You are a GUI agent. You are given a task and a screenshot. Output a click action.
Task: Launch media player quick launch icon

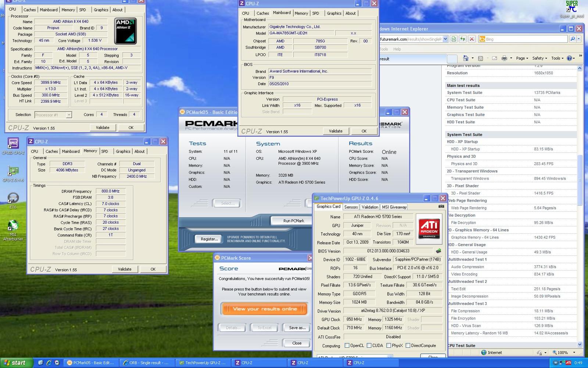pos(57,362)
